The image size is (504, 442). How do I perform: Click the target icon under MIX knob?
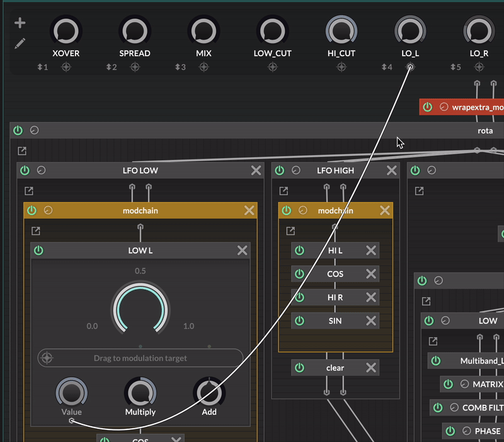203,67
